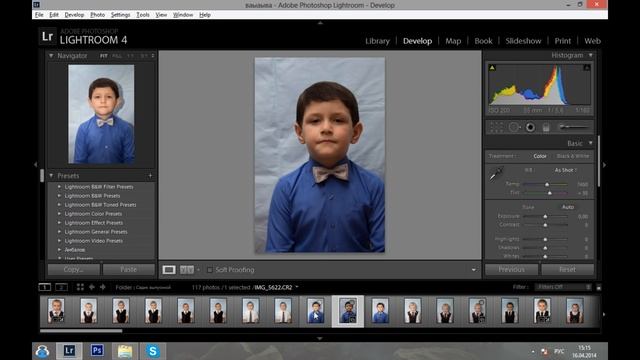Switch to the Map module
This screenshot has width=640, height=360.
coord(453,41)
